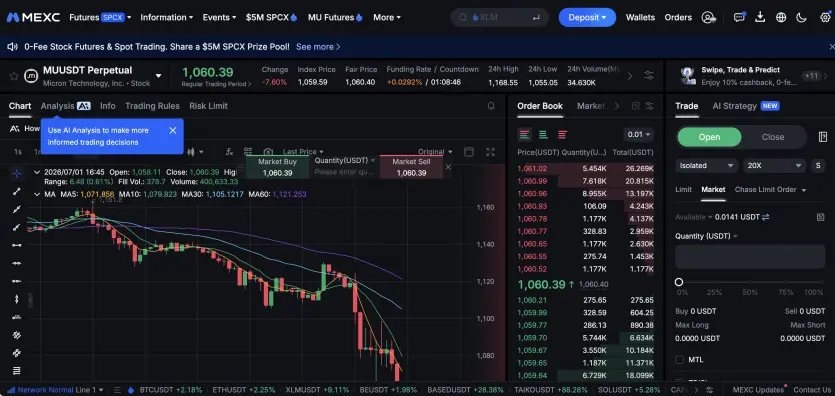Open the Information dropdown menu

[x=167, y=18]
